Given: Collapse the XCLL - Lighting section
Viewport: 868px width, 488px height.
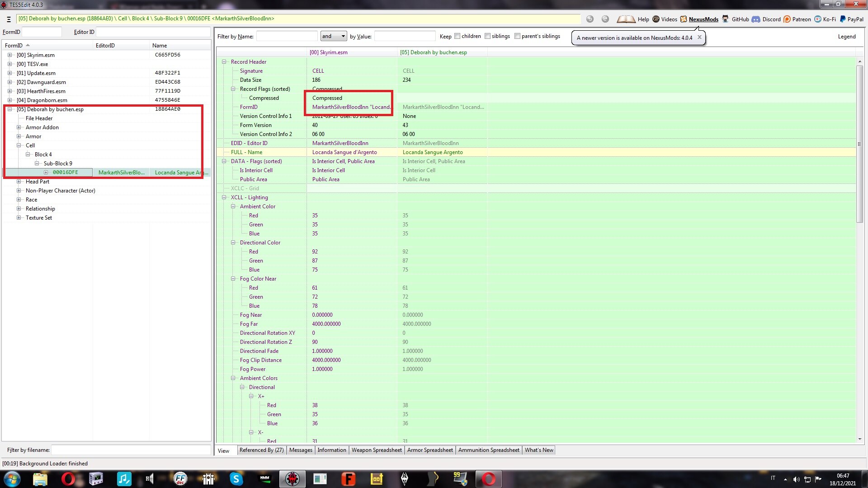Looking at the screenshot, I should coord(224,197).
